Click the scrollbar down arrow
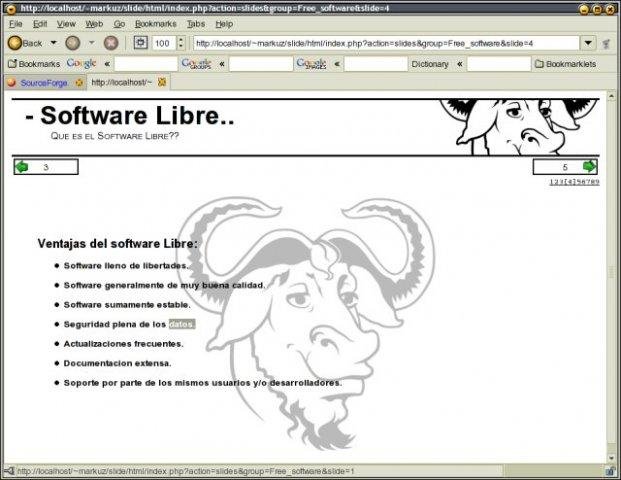Screen dimensions: 621x480 tap(611, 458)
